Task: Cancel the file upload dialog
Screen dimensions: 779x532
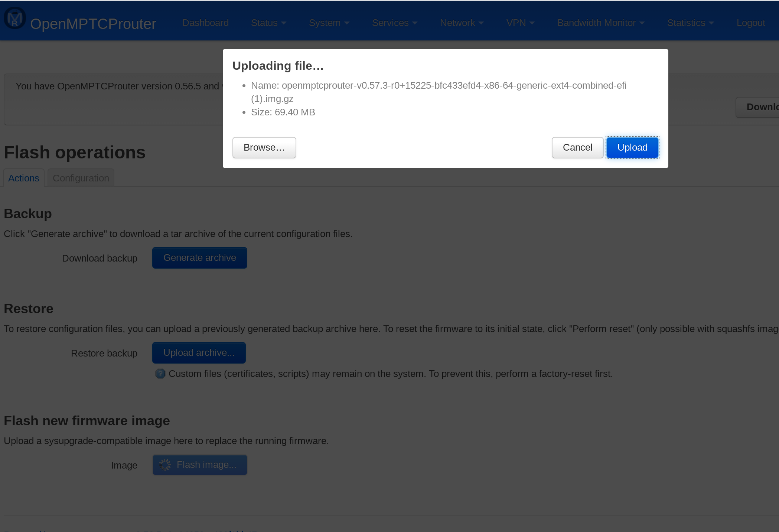Action: coord(577,147)
